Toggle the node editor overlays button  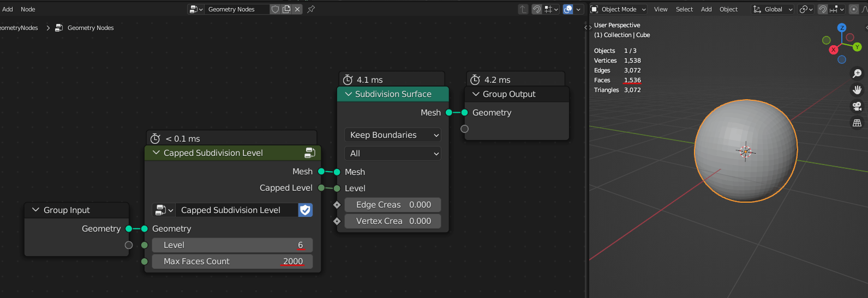[568, 9]
